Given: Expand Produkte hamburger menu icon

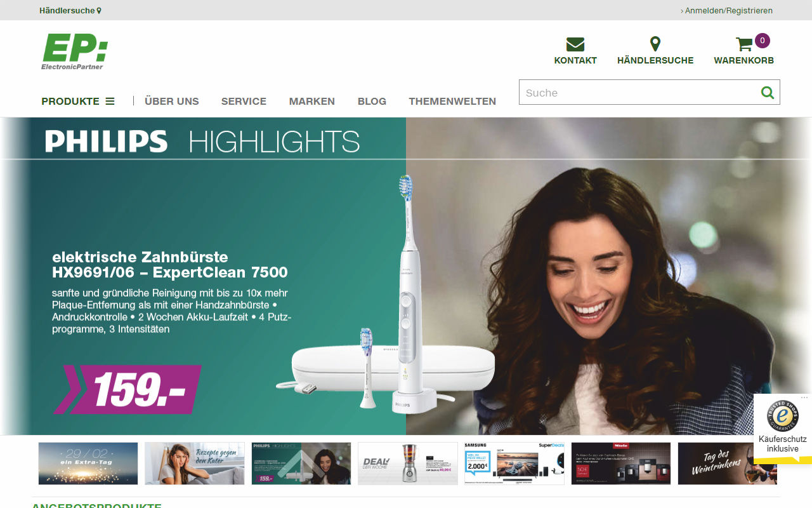Looking at the screenshot, I should (110, 101).
